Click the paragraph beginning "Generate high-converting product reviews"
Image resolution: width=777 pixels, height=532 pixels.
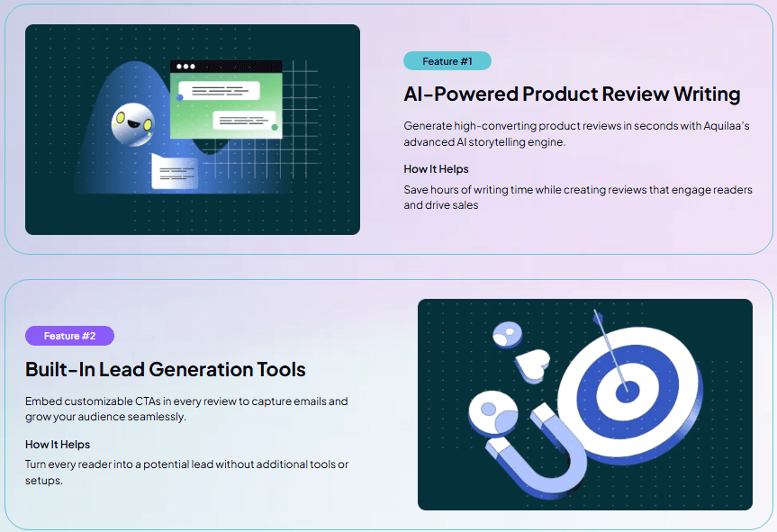(576, 133)
